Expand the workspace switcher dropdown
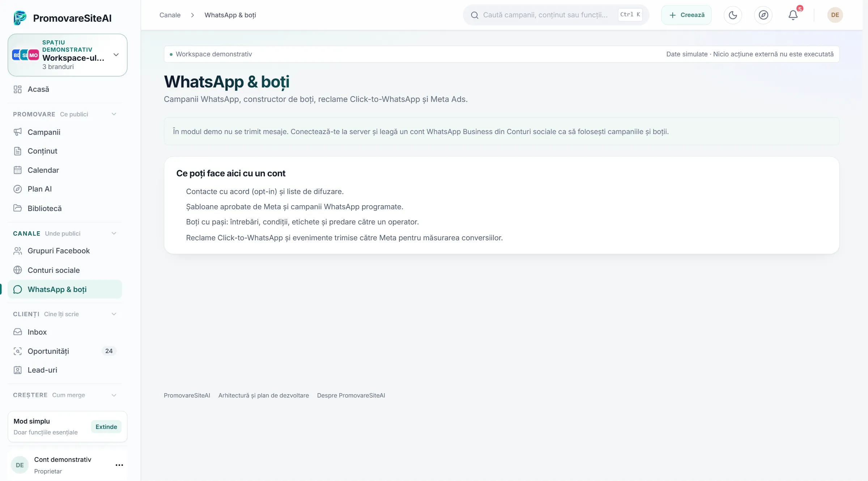868x481 pixels. (67, 55)
